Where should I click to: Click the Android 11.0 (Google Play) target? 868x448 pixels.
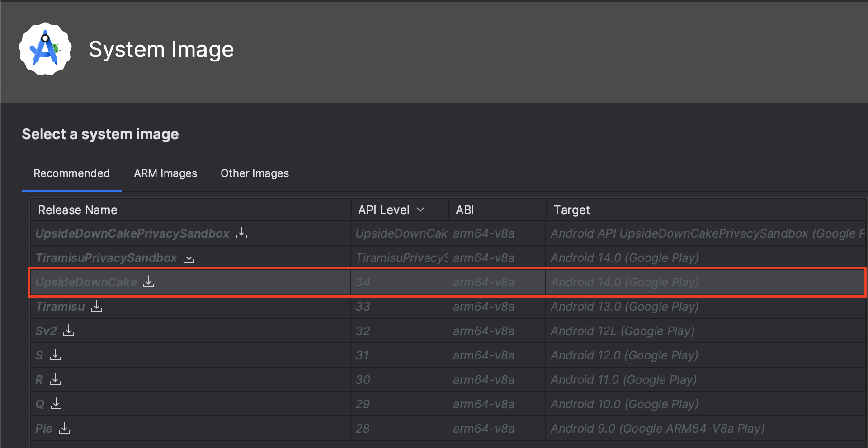[623, 380]
